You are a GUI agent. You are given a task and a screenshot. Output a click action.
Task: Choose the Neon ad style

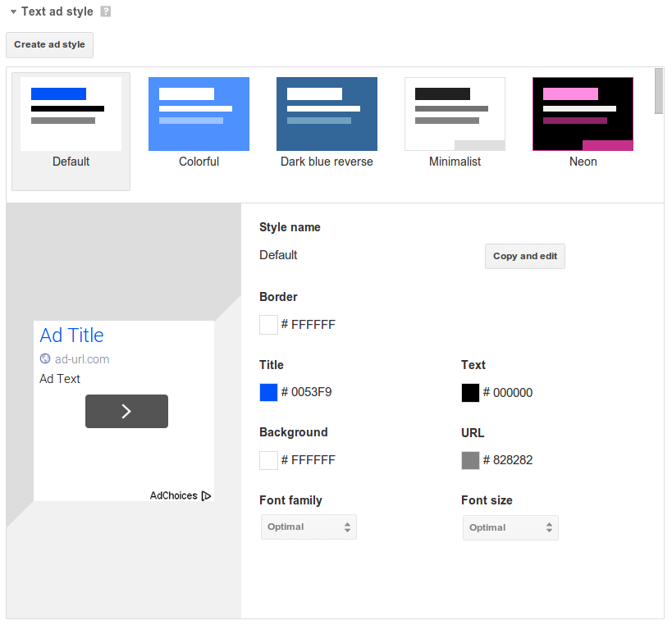point(583,115)
